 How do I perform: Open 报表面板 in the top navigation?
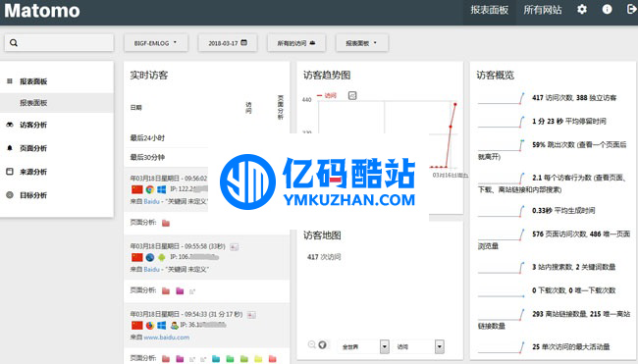tap(490, 10)
